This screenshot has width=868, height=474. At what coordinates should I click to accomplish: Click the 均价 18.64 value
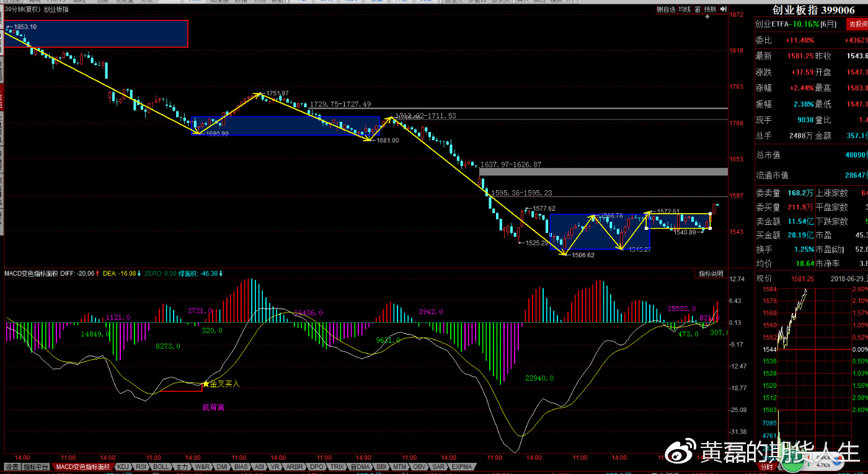tap(805, 263)
